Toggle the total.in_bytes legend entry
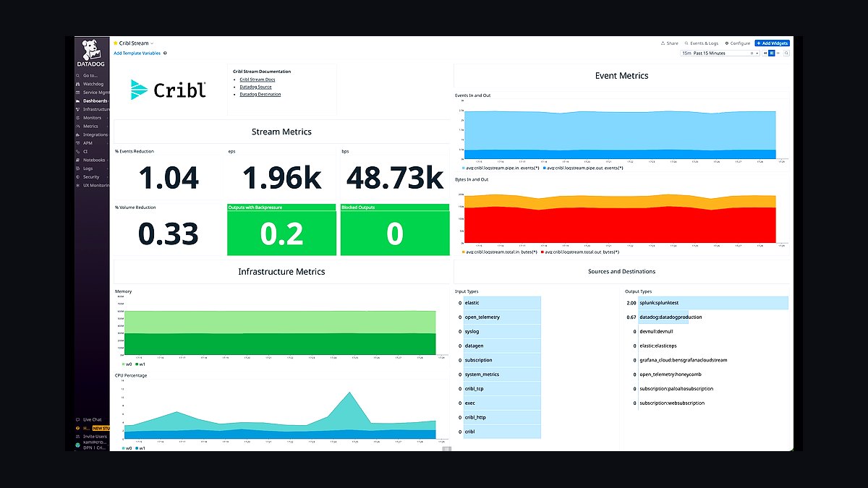The image size is (868, 488). tap(500, 252)
